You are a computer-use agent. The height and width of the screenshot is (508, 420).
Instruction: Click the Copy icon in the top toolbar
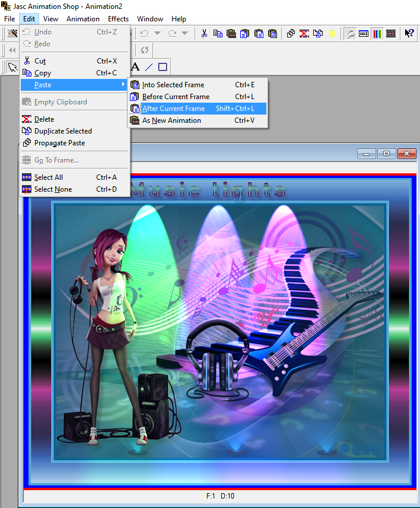218,34
